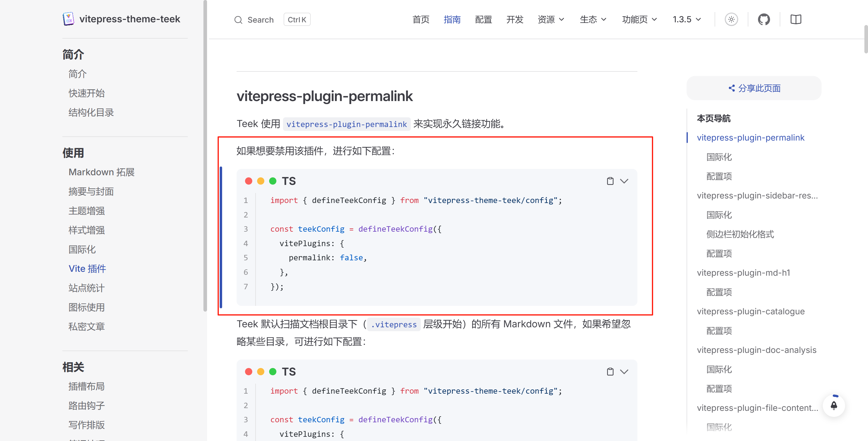Collapse the first TS code block chevron

624,181
